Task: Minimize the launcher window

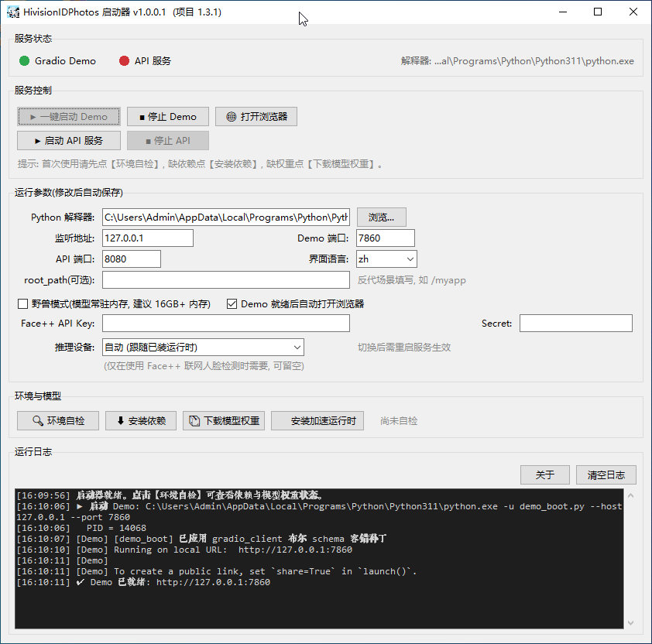Action: (563, 12)
